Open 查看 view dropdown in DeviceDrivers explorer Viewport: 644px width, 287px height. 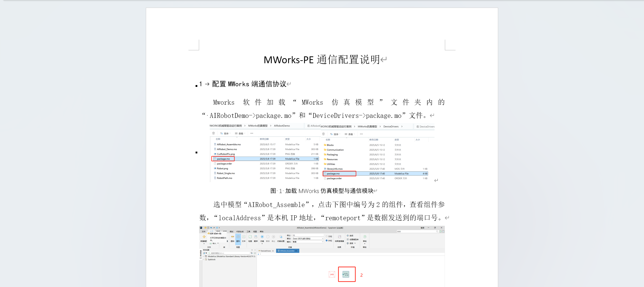tap(350, 134)
